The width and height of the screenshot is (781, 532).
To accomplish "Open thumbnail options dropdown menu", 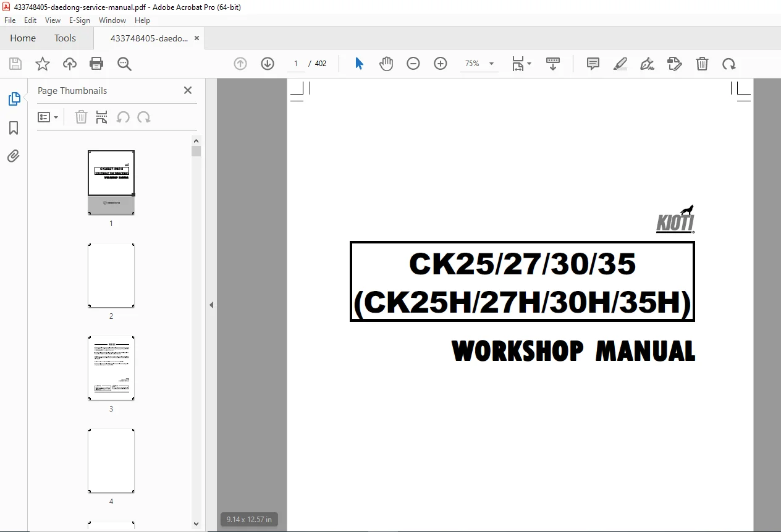I will tap(48, 117).
